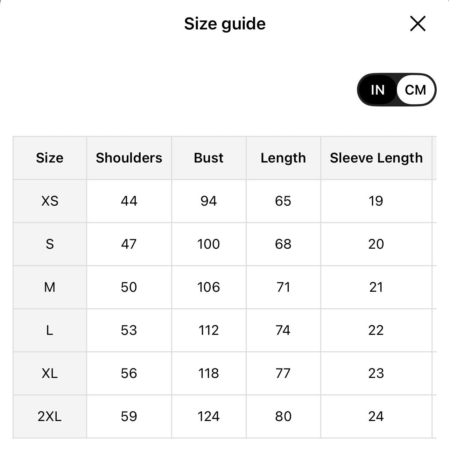Click the Shoulders column header

129,158
